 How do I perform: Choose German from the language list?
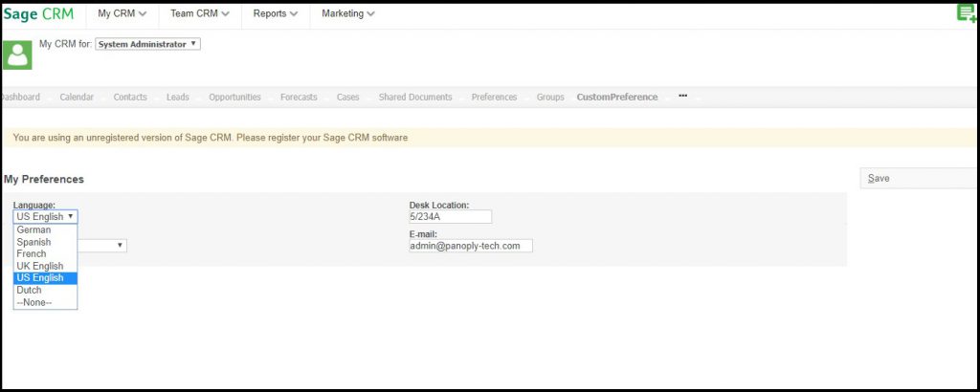[34, 230]
